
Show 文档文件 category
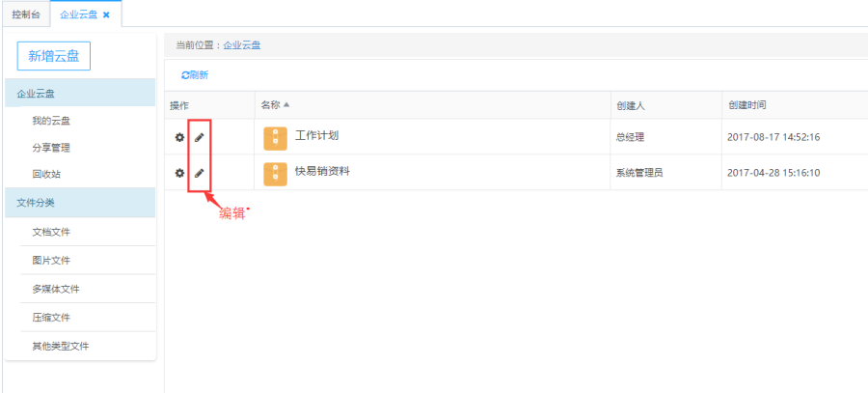pos(51,232)
